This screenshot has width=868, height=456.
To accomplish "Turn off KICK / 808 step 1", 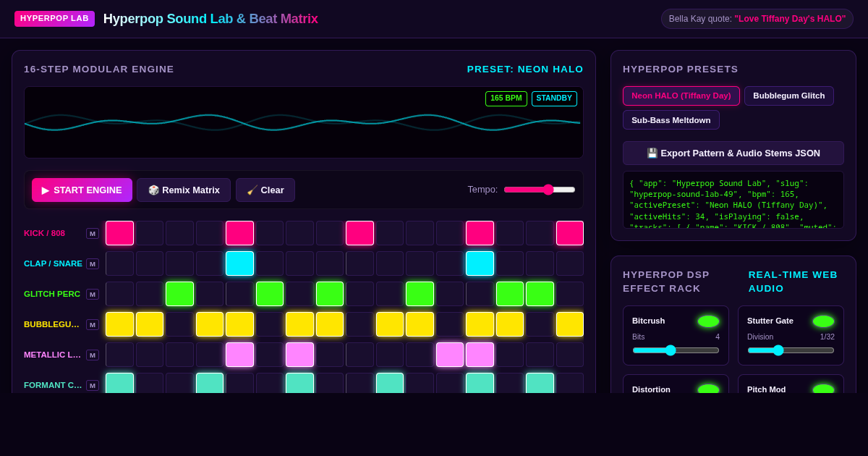I will point(120,233).
